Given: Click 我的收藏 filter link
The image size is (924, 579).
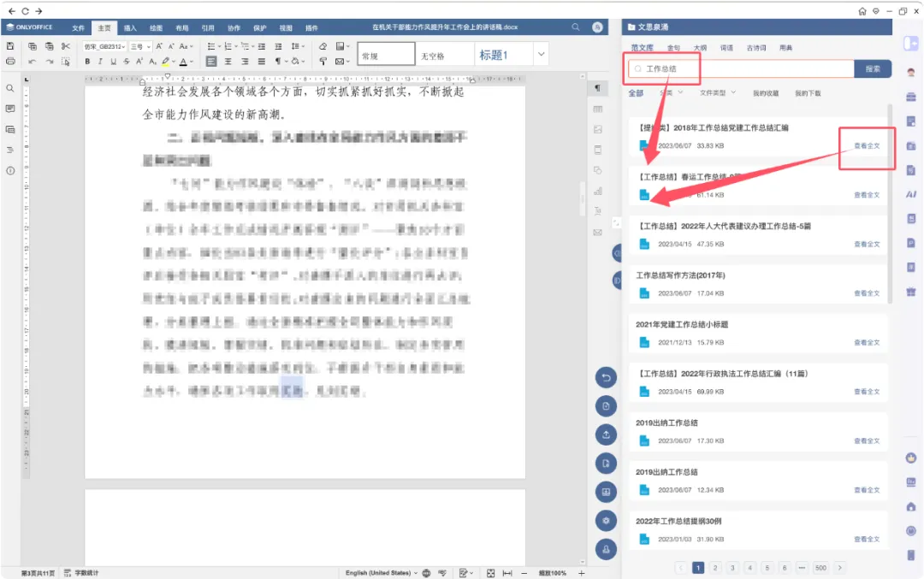Looking at the screenshot, I should (x=766, y=93).
